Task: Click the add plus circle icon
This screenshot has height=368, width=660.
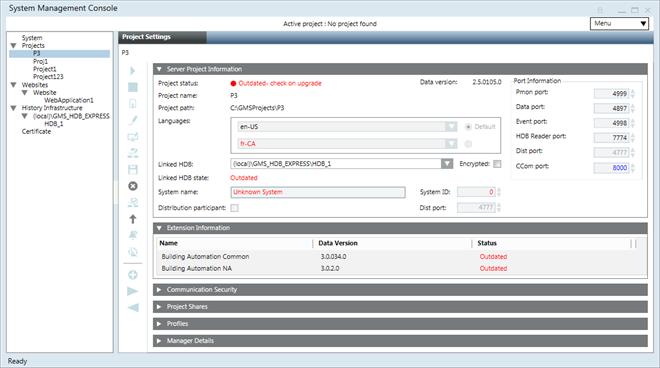Action: [133, 275]
